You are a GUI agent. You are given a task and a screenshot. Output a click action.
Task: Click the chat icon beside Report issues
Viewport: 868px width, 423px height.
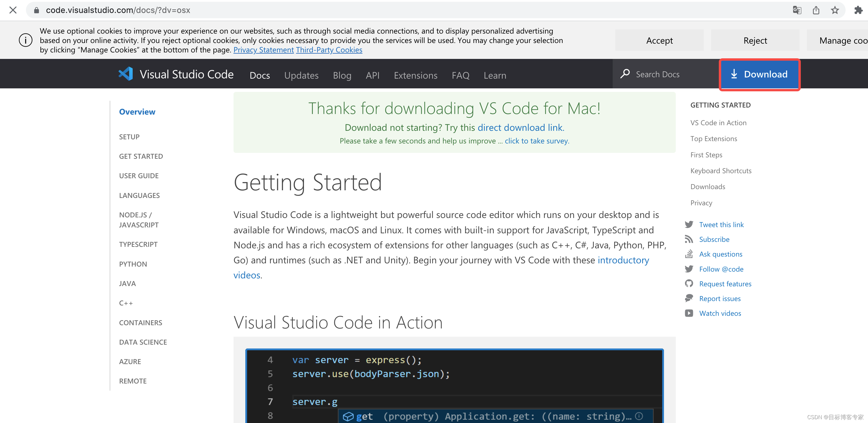(689, 298)
